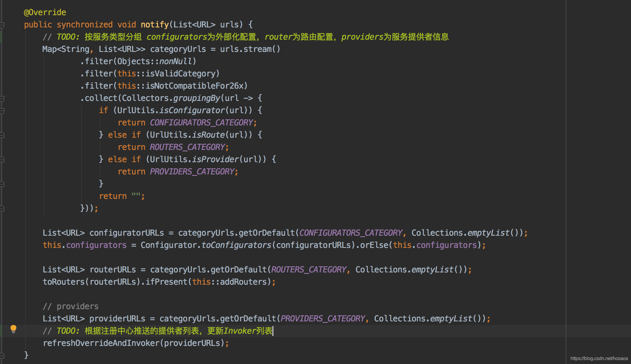Click the '// providers' comment
Screen dimensions: 631x364
(x=71, y=307)
